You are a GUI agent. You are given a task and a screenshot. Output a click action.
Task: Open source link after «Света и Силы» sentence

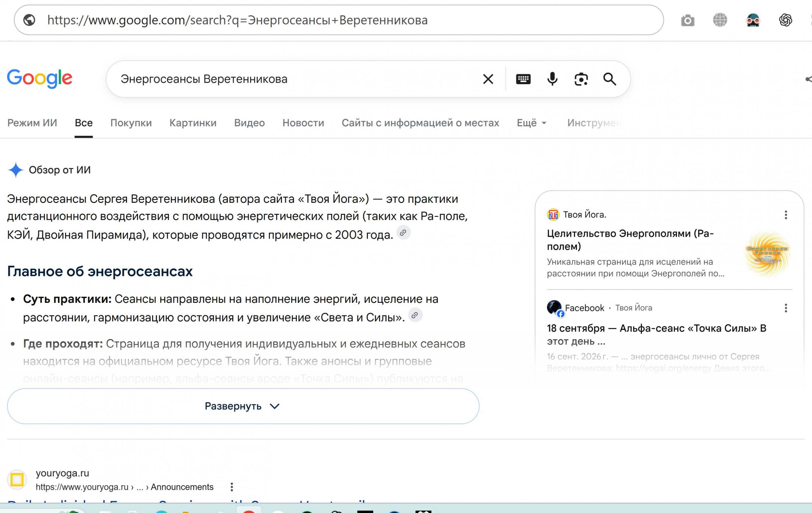(415, 315)
